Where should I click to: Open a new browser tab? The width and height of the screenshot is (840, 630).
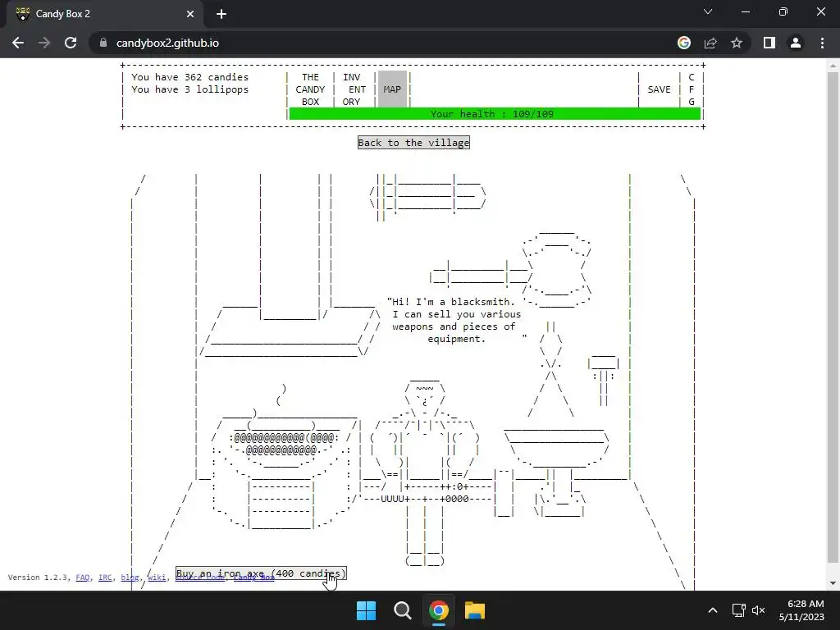pos(221,14)
